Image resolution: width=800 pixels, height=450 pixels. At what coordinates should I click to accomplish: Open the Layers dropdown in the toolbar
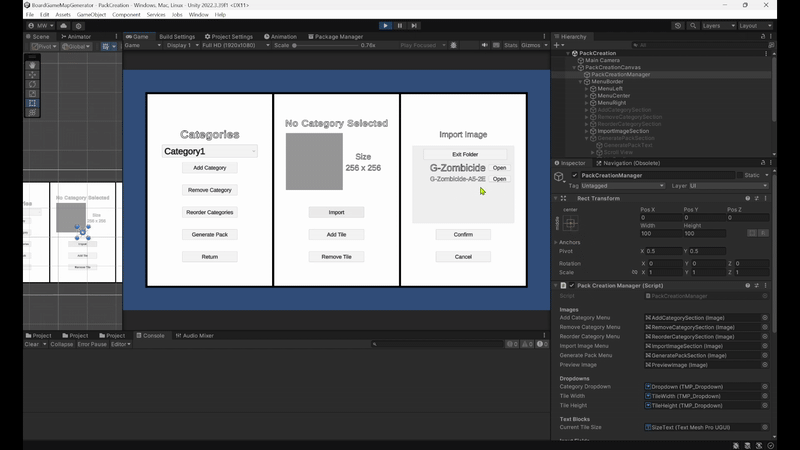pos(716,25)
